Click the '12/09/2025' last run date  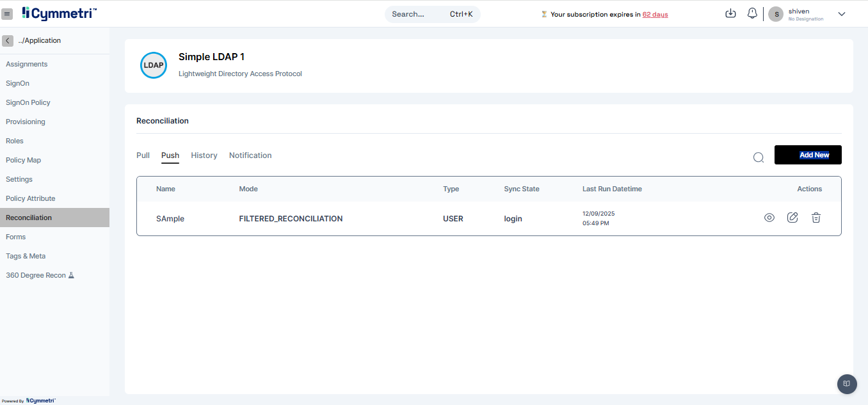click(599, 214)
